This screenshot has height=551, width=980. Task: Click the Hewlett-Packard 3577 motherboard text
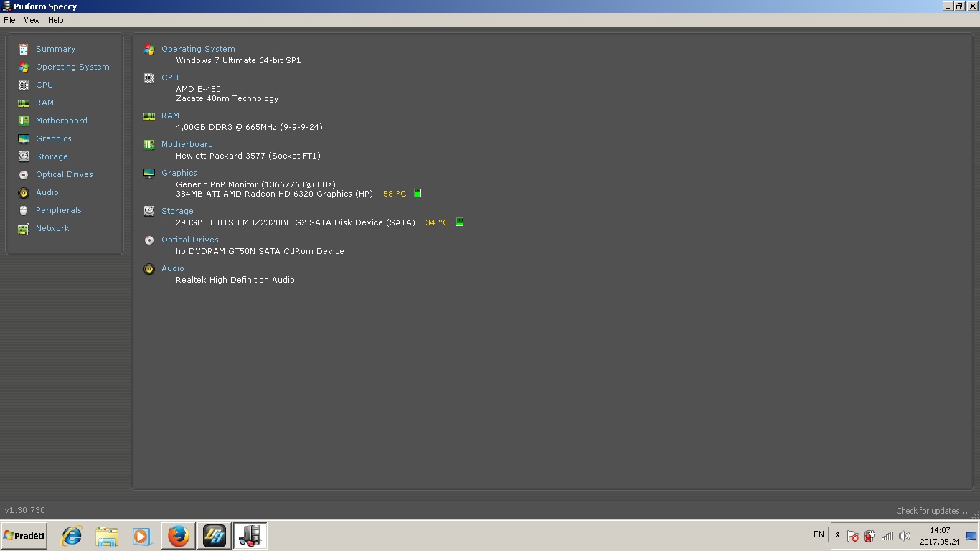[x=248, y=156]
